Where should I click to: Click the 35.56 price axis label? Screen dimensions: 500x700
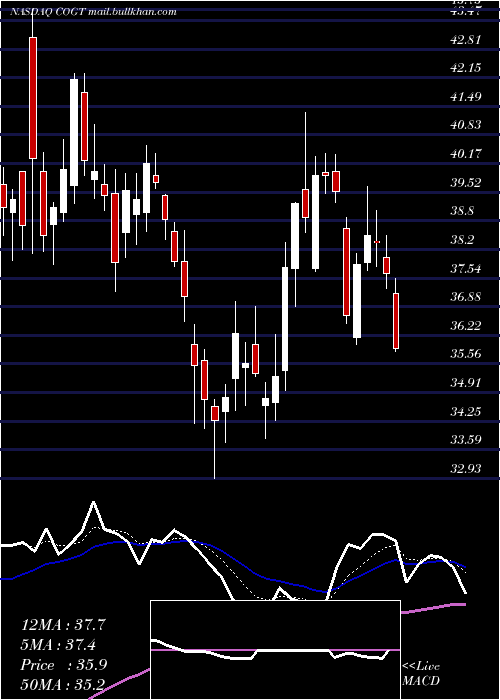coord(466,354)
